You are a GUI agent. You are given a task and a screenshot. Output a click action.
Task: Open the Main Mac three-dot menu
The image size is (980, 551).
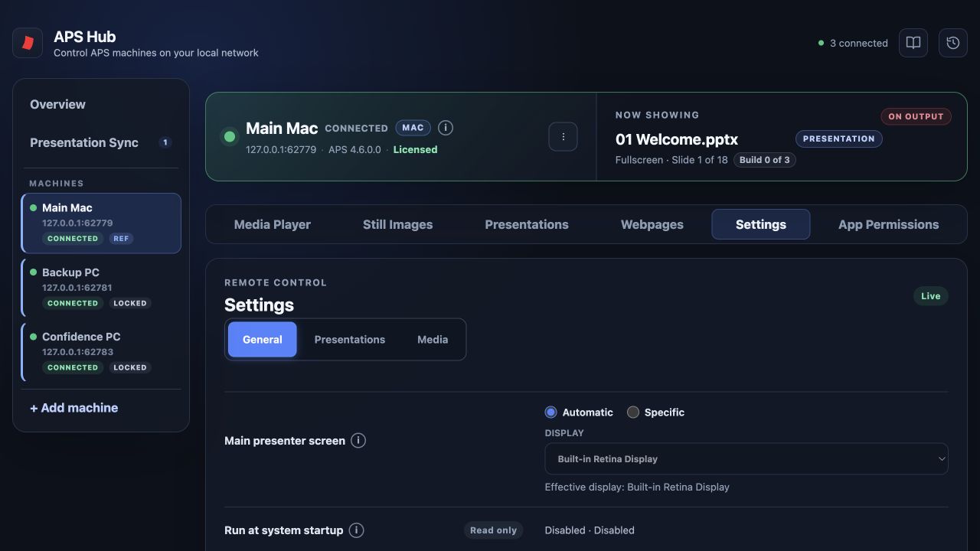563,137
